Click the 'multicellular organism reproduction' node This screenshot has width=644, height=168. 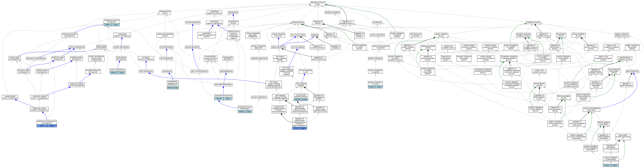point(214,23)
